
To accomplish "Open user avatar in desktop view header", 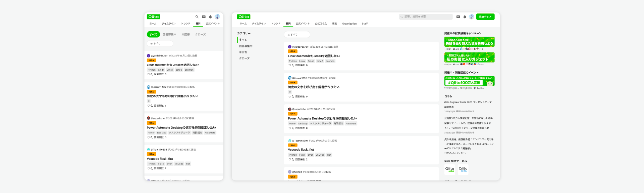I will [472, 17].
